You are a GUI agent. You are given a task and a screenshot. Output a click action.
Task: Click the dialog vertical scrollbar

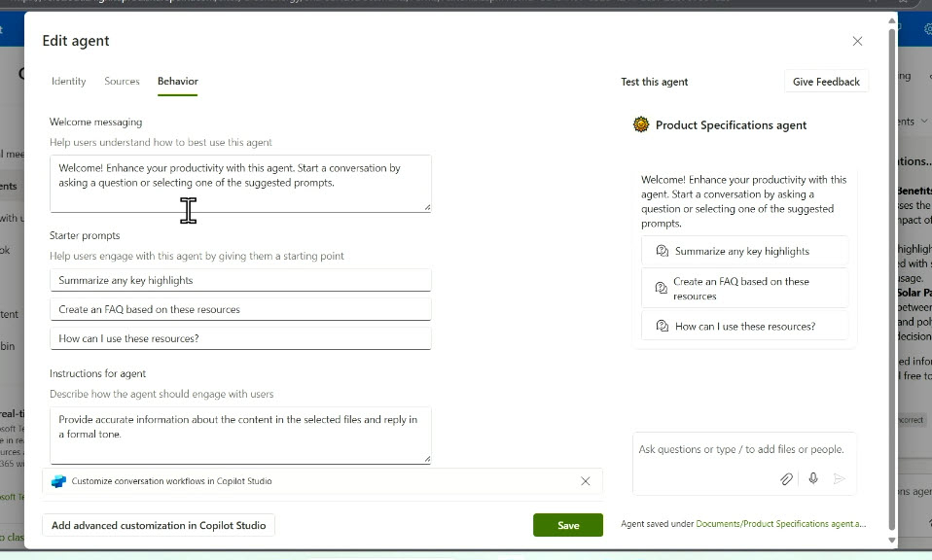891,279
